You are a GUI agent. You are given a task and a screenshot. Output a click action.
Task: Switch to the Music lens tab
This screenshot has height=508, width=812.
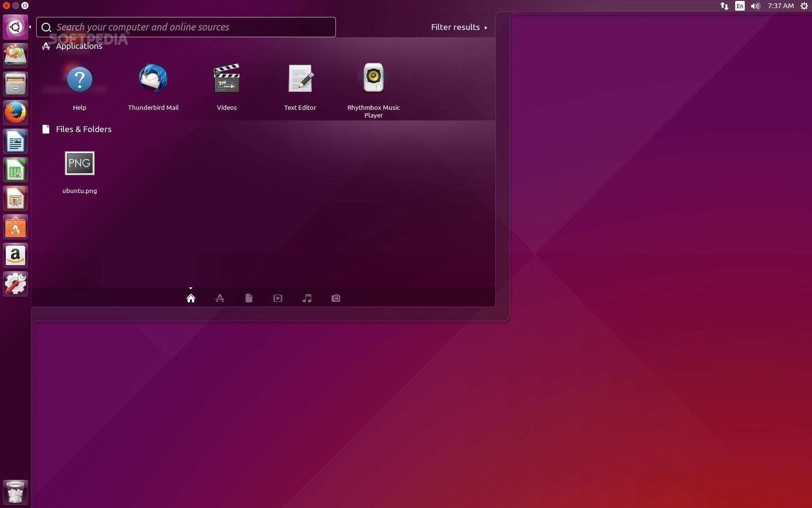point(307,298)
